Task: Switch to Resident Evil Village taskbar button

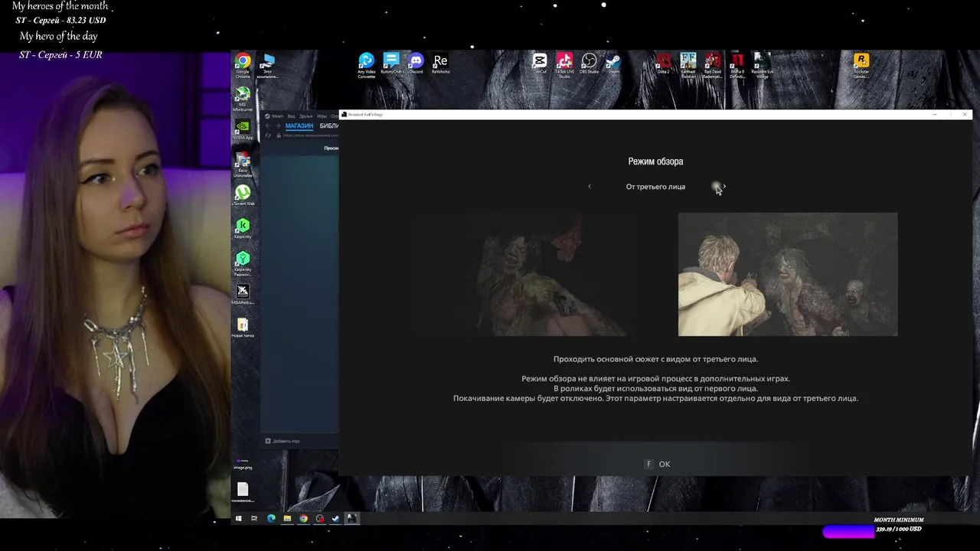Action: click(x=351, y=518)
